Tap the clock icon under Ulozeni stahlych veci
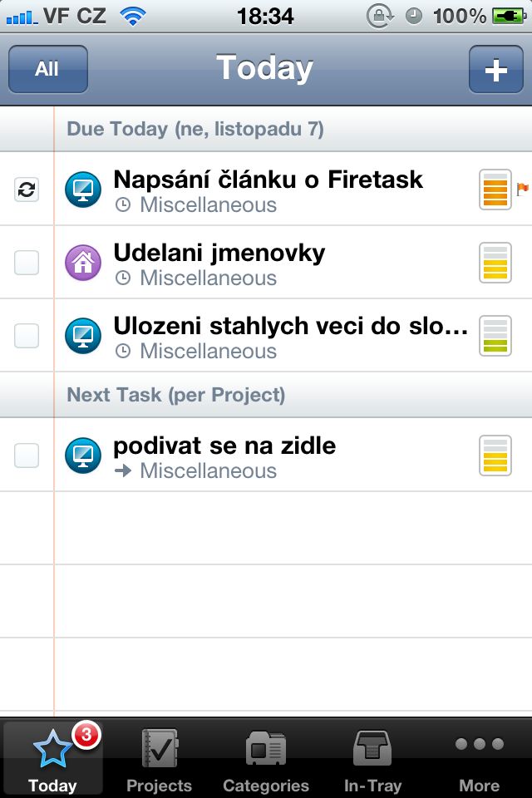The image size is (532, 798). pos(123,351)
